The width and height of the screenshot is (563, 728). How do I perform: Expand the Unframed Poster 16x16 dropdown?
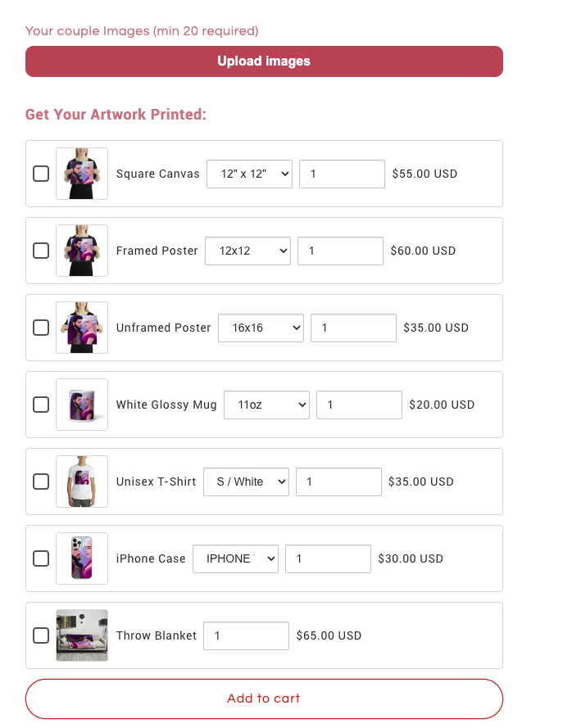pyautogui.click(x=261, y=328)
